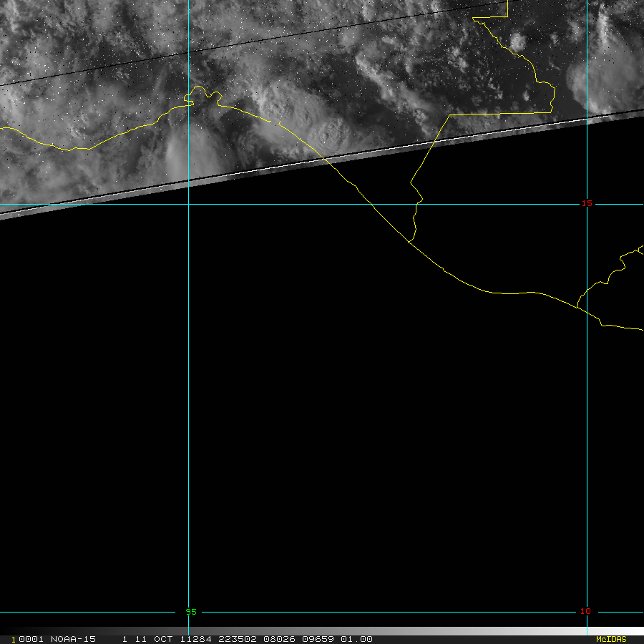Click the value 08026 in status line
The height and width of the screenshot is (644, 644).
[x=279, y=639]
